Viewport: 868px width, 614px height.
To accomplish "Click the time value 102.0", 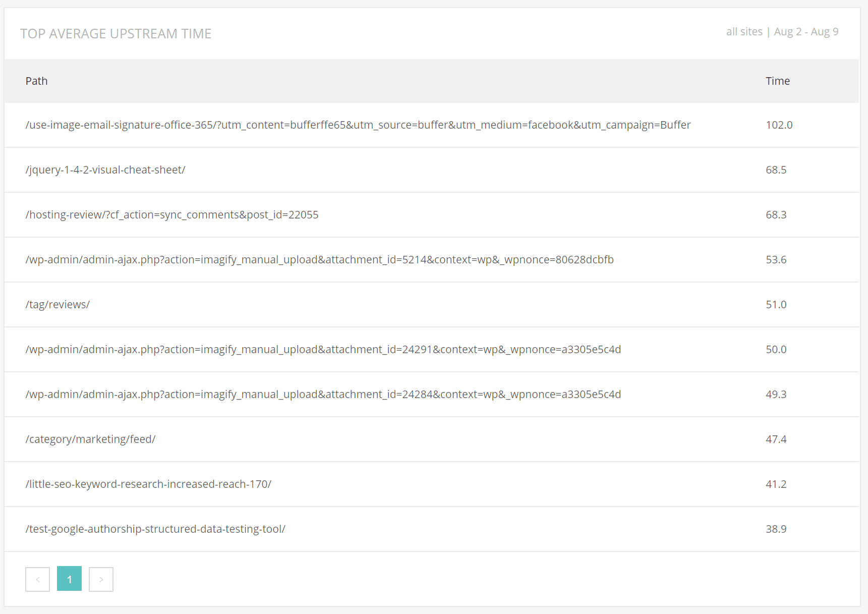I will coord(779,125).
